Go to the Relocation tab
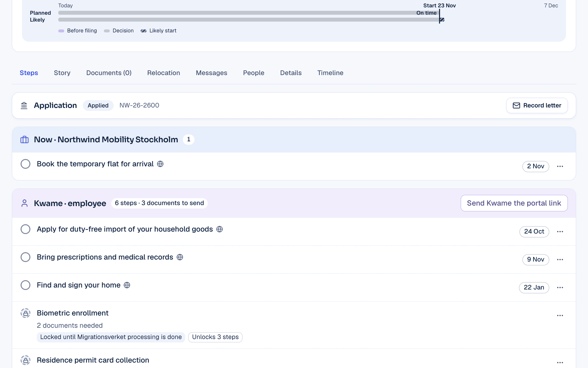This screenshot has width=588, height=368. pos(164,73)
